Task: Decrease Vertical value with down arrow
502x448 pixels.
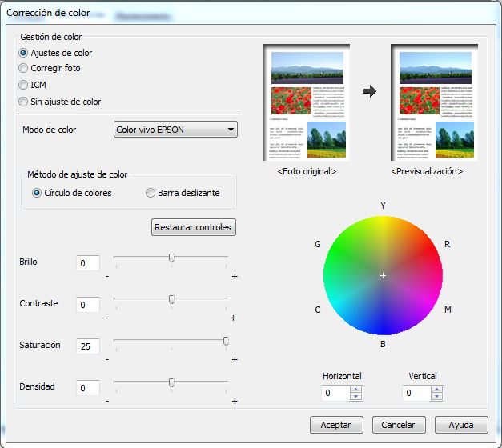Action: [436, 397]
